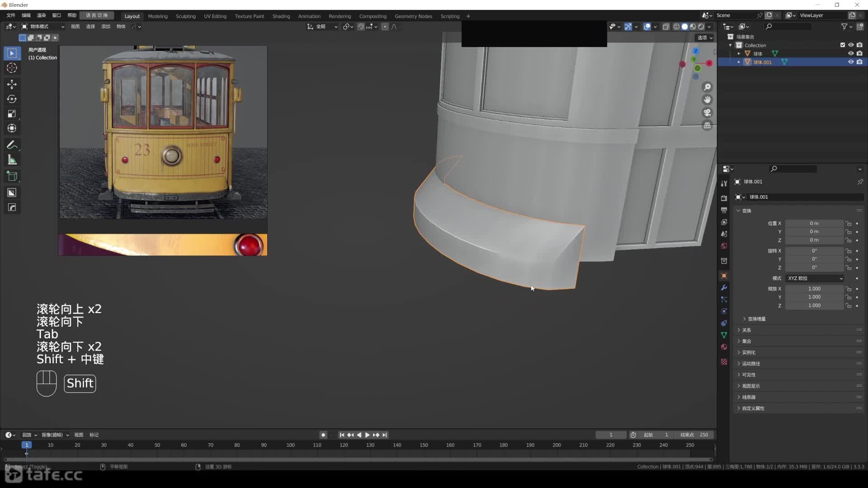868x488 pixels.
Task: Open the Scene properties tab
Action: coord(724,234)
